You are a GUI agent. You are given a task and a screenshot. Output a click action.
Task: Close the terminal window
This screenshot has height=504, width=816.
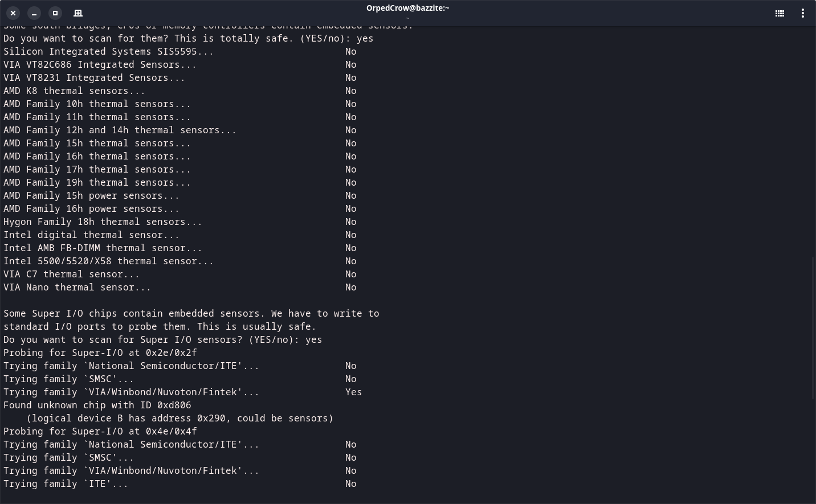click(x=13, y=13)
